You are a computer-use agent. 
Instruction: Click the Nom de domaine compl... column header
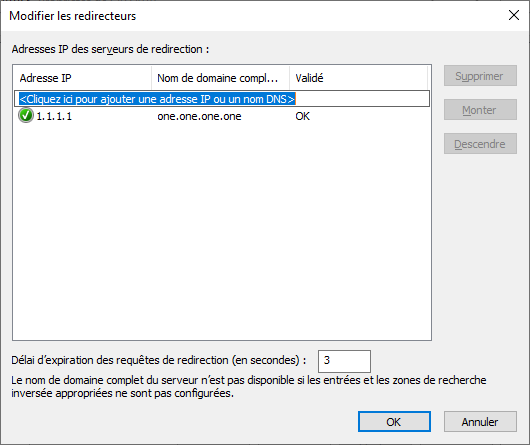coord(220,78)
